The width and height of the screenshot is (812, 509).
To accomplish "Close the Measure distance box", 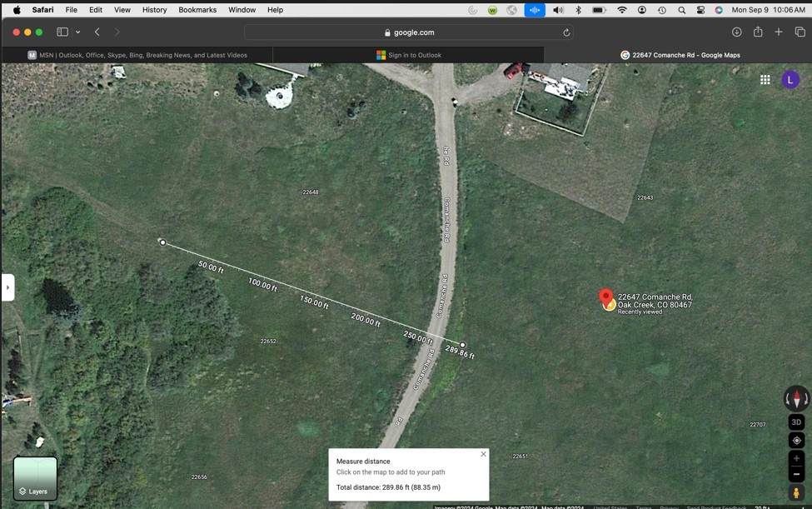I will pos(483,454).
